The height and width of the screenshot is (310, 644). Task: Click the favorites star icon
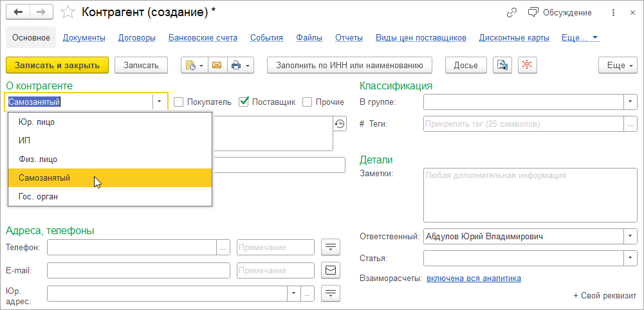(67, 12)
